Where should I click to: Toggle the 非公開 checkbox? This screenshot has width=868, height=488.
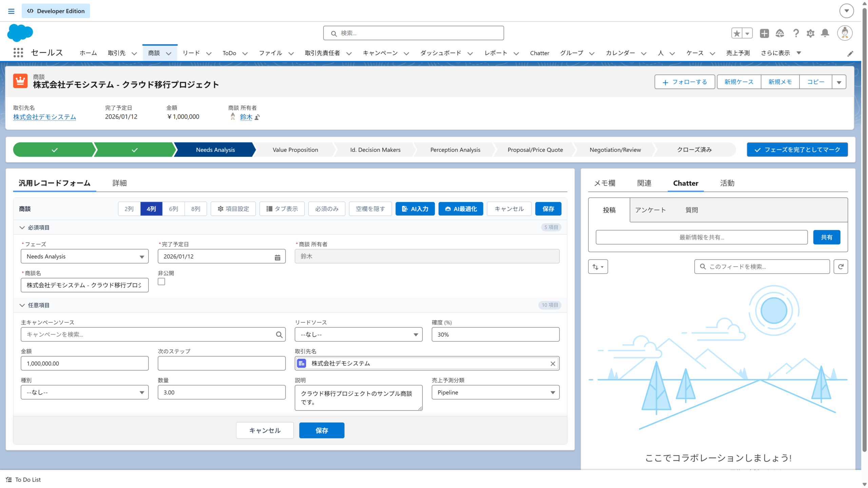pyautogui.click(x=161, y=282)
